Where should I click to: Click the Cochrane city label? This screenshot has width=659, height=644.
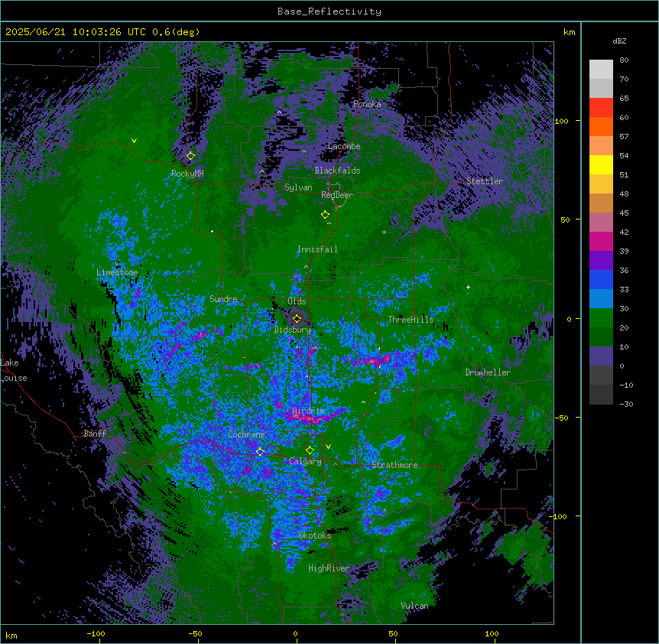(x=246, y=434)
